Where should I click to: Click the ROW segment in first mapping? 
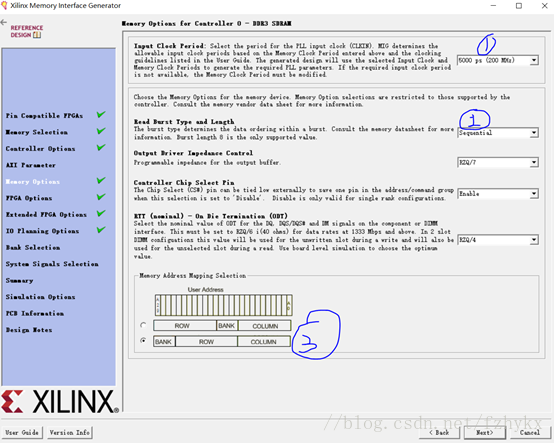[185, 326]
